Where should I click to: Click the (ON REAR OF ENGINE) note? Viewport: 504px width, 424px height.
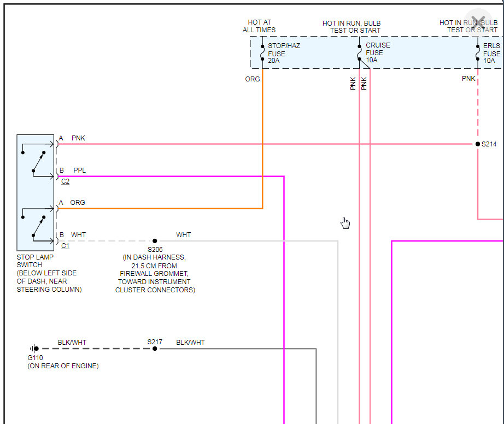click(63, 366)
